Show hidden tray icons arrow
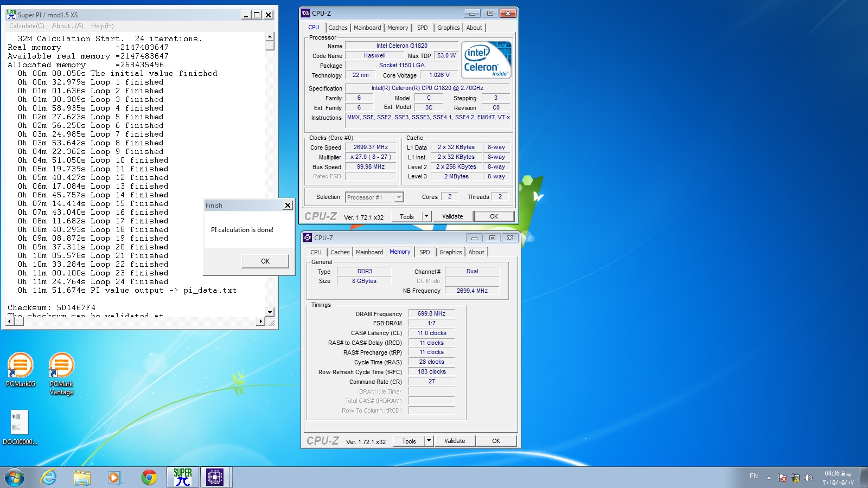The image size is (868, 488). [769, 478]
